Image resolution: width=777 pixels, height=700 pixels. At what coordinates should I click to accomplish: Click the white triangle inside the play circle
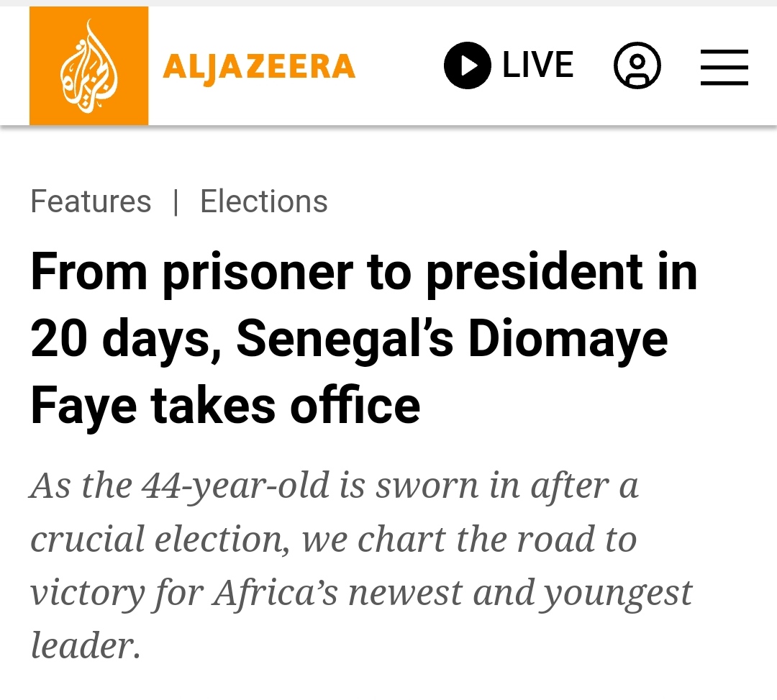pyautogui.click(x=469, y=65)
